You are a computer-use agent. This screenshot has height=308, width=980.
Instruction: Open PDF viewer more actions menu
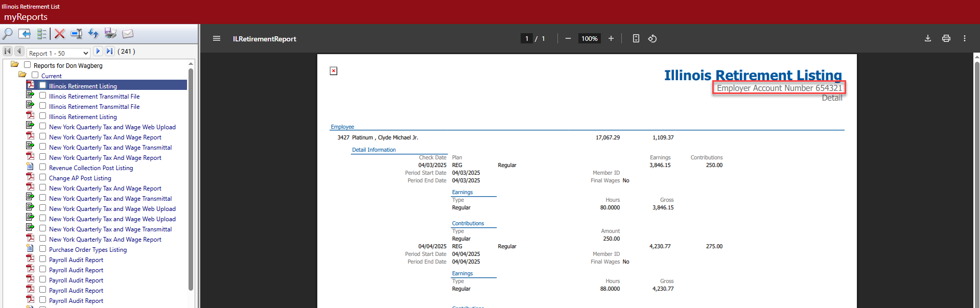pos(965,38)
